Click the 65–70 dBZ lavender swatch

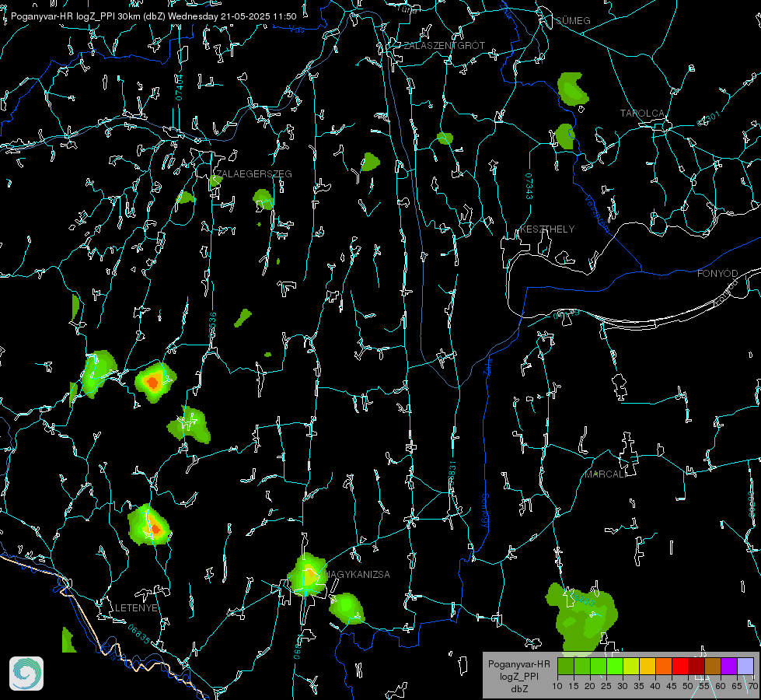click(745, 666)
